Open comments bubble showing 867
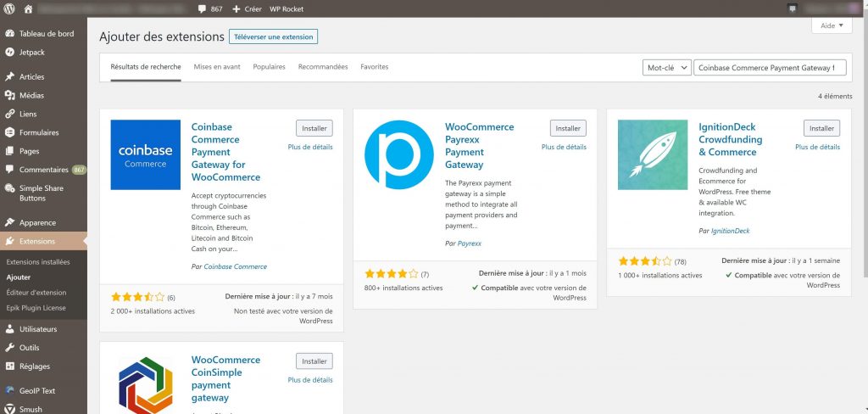 coord(208,8)
